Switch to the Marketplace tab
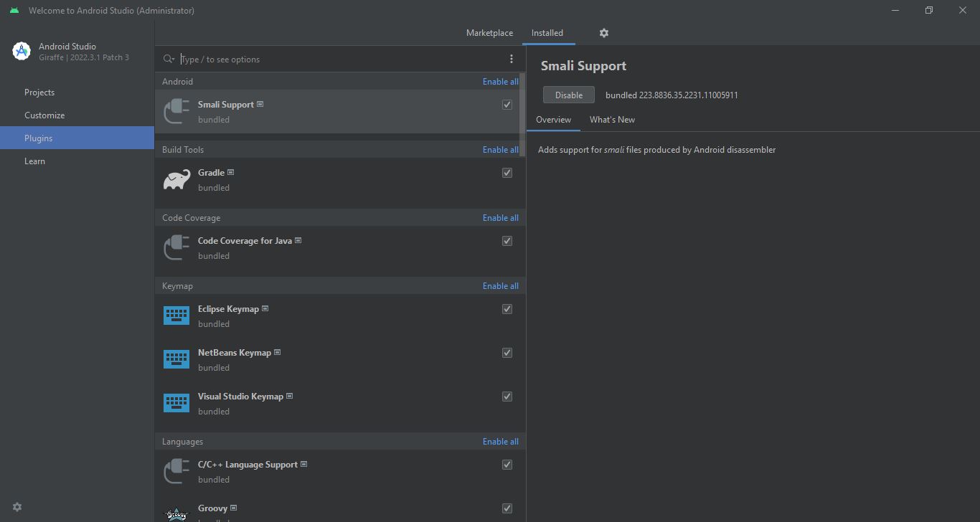The image size is (980, 522). coord(489,33)
